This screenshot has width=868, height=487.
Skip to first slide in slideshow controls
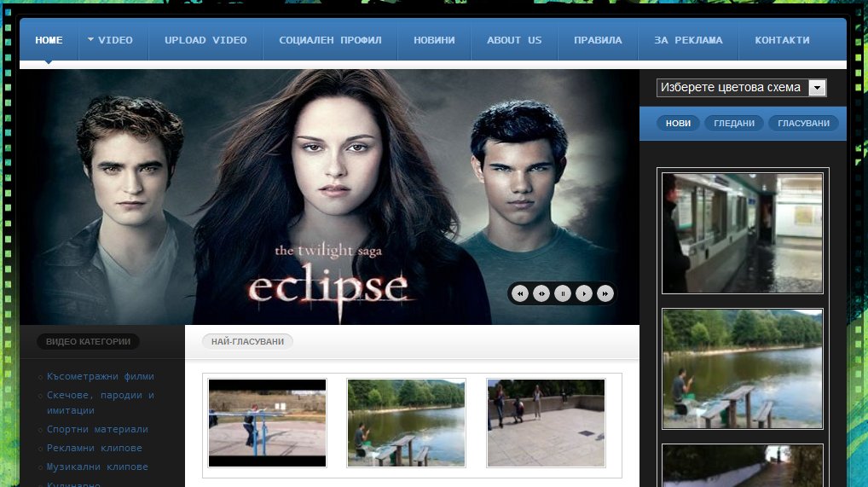click(x=520, y=293)
